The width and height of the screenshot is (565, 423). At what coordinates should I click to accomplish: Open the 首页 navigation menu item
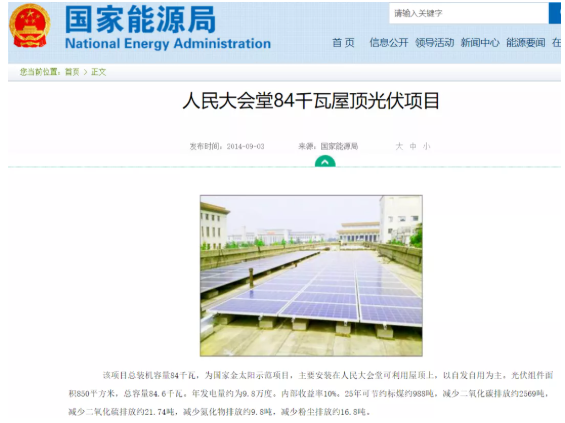(343, 43)
